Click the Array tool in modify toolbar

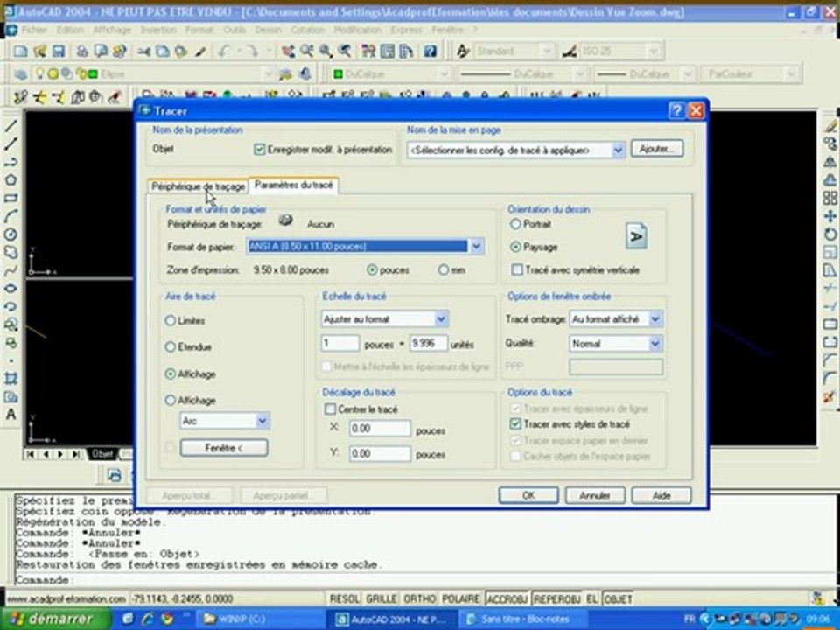click(x=829, y=199)
